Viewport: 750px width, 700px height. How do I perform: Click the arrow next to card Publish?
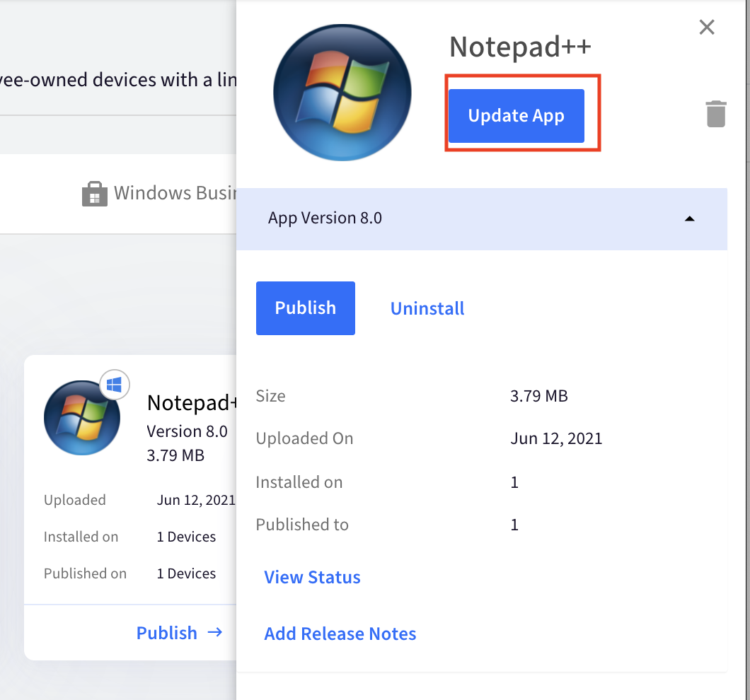point(215,633)
